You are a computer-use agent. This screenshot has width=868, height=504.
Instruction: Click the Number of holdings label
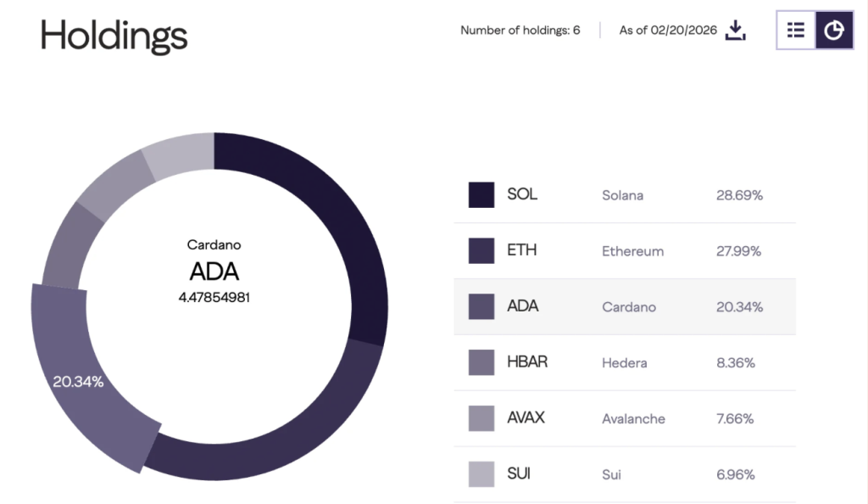(x=520, y=31)
